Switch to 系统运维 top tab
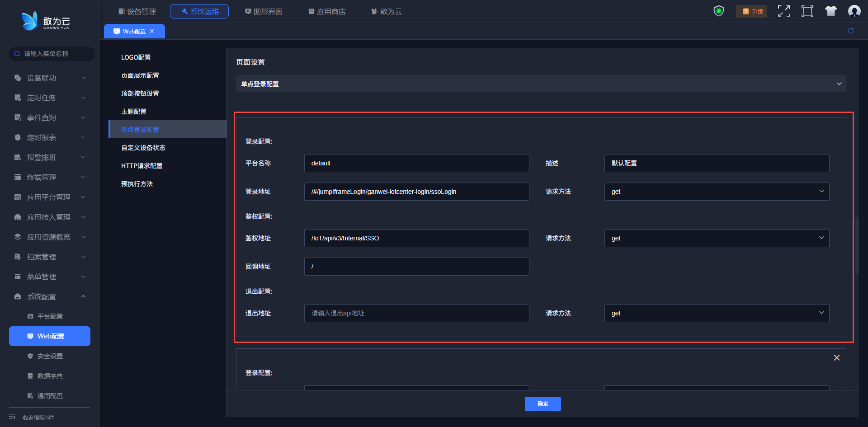The height and width of the screenshot is (427, 868). click(x=199, y=11)
